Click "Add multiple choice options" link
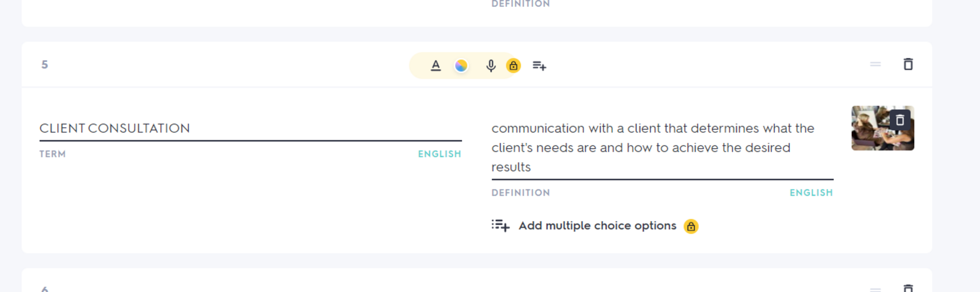The width and height of the screenshot is (980, 292). click(x=597, y=226)
